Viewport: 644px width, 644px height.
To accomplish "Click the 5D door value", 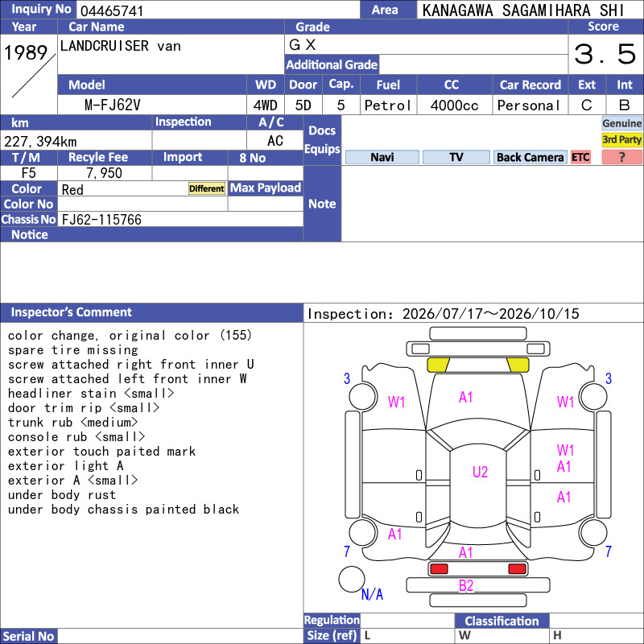I will click(x=303, y=105).
